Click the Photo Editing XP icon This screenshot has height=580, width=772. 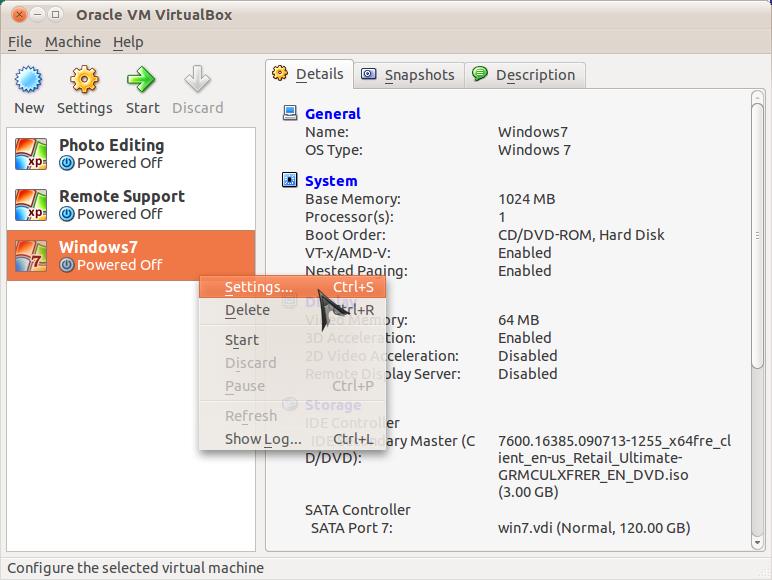31,154
